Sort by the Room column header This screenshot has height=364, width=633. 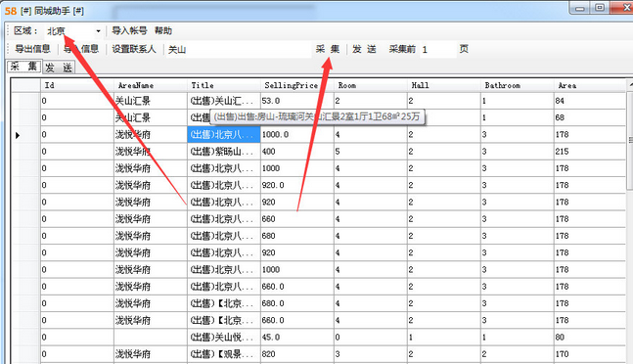click(371, 85)
